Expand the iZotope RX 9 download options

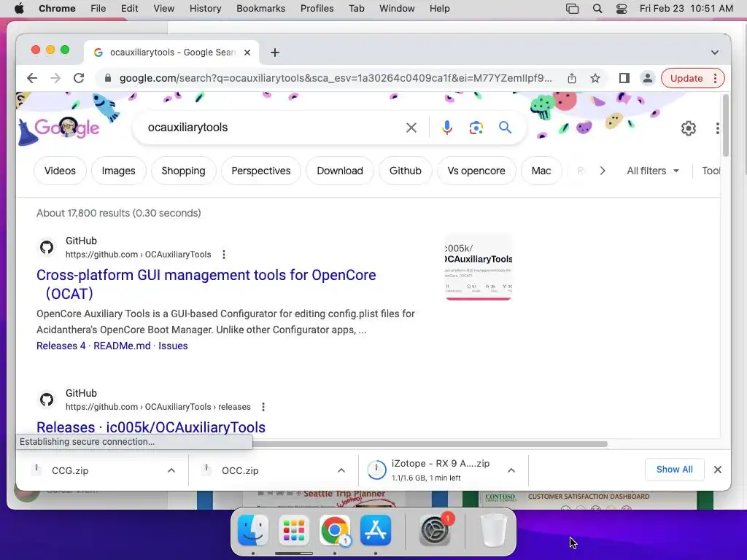511,470
